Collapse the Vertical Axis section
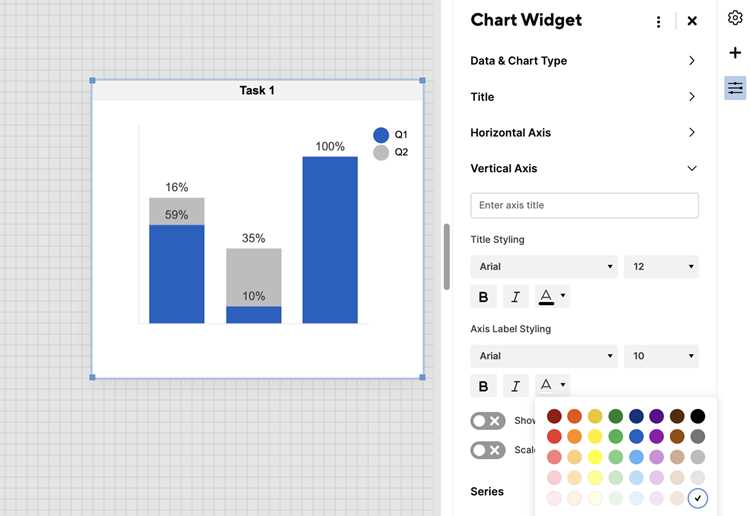750x516 pixels. coord(584,168)
